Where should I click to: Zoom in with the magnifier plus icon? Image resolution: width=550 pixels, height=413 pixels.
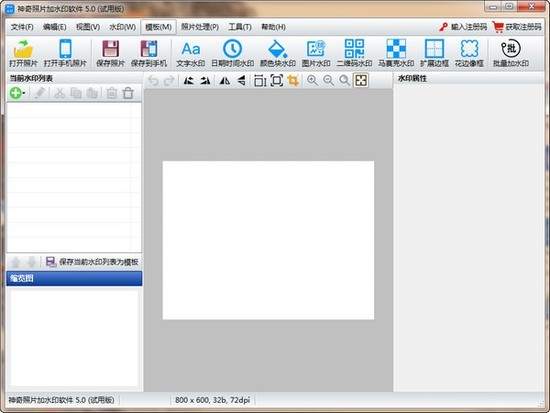[x=312, y=81]
